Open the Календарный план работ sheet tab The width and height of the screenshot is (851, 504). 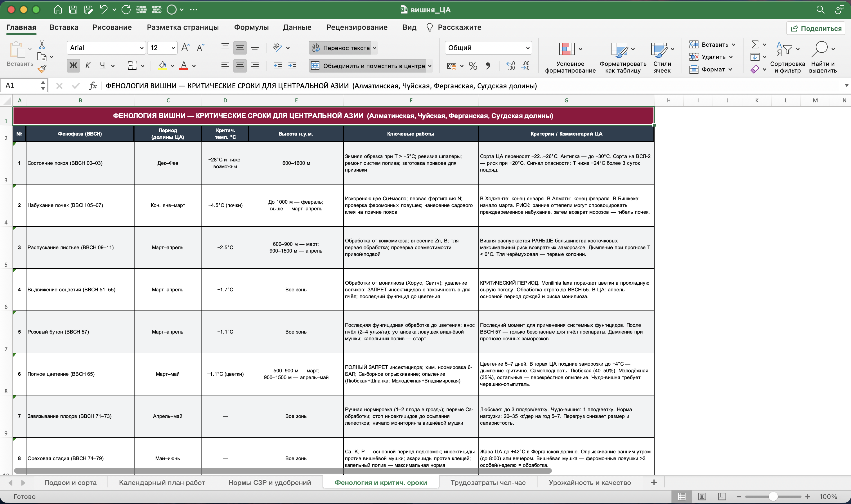click(162, 482)
